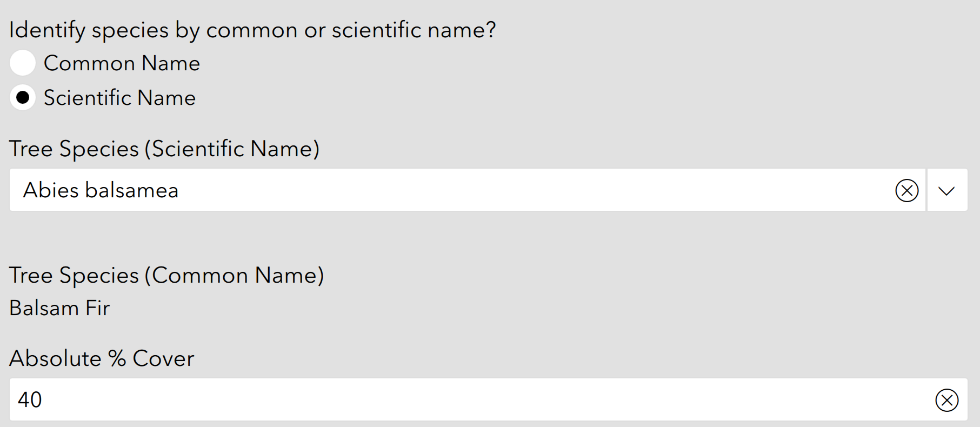Click the word "Cover" in the cover label
This screenshot has width=980, height=427.
pos(163,358)
